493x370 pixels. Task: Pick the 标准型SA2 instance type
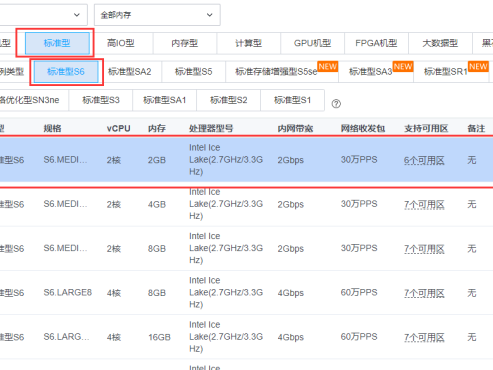[x=130, y=72]
